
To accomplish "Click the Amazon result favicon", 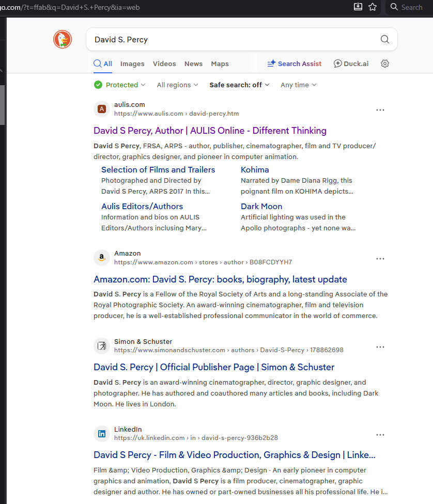I will pos(102,258).
